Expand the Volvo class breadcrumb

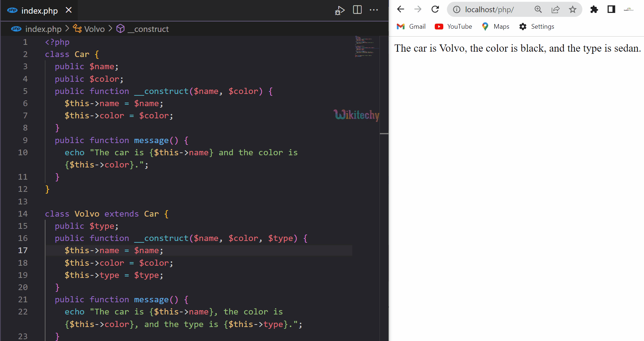click(94, 29)
